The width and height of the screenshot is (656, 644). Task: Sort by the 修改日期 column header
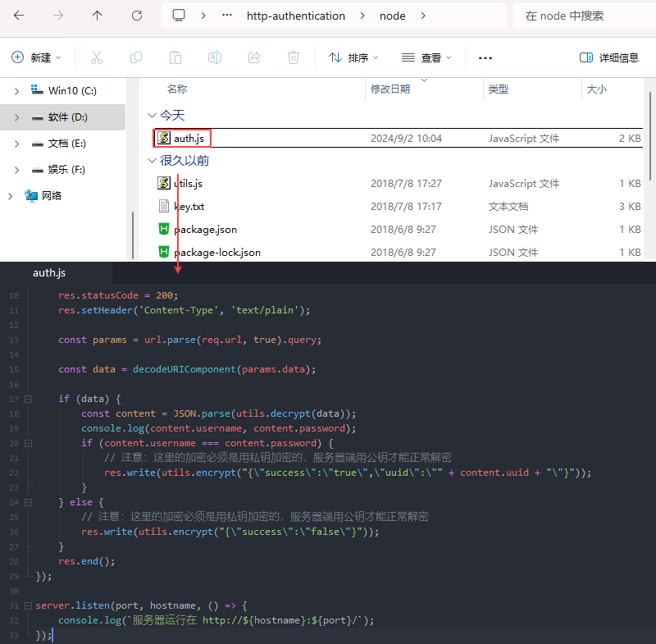(390, 89)
